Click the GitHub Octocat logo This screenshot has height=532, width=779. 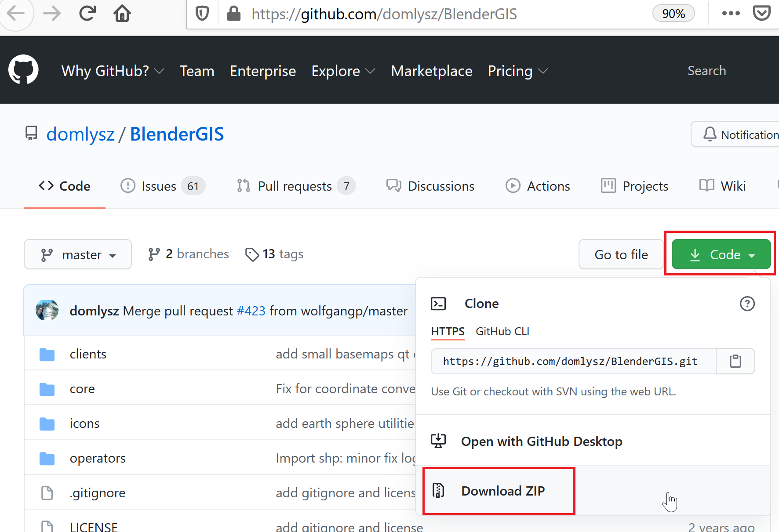coord(23,69)
